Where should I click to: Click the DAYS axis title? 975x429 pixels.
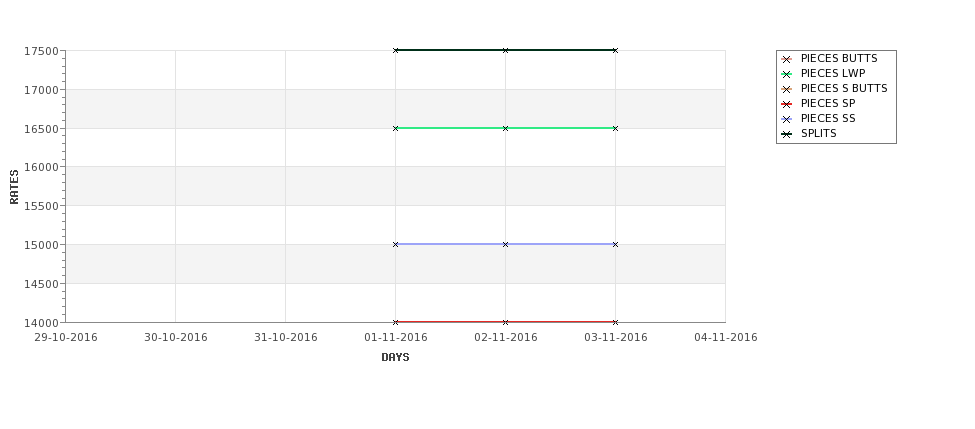coord(395,357)
